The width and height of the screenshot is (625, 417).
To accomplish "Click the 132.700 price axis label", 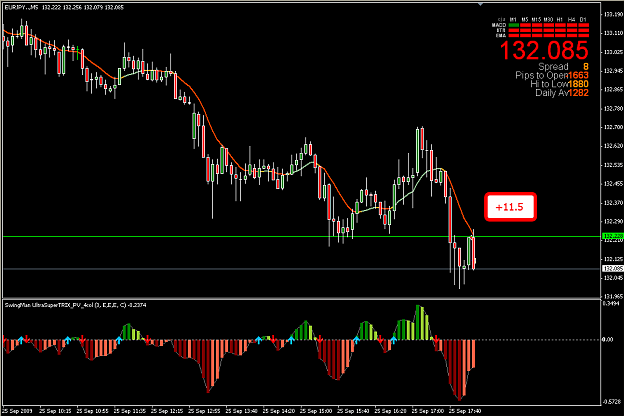I will tap(613, 127).
